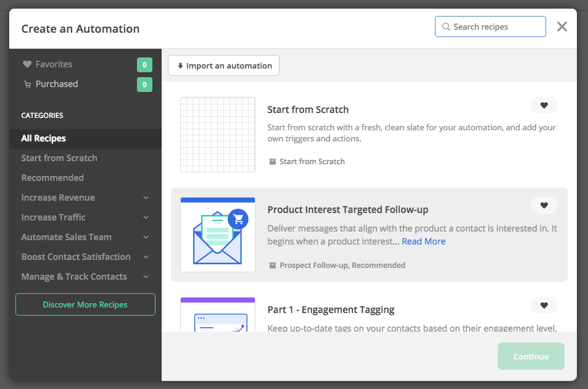Expand the Increase Traffic category

point(146,217)
